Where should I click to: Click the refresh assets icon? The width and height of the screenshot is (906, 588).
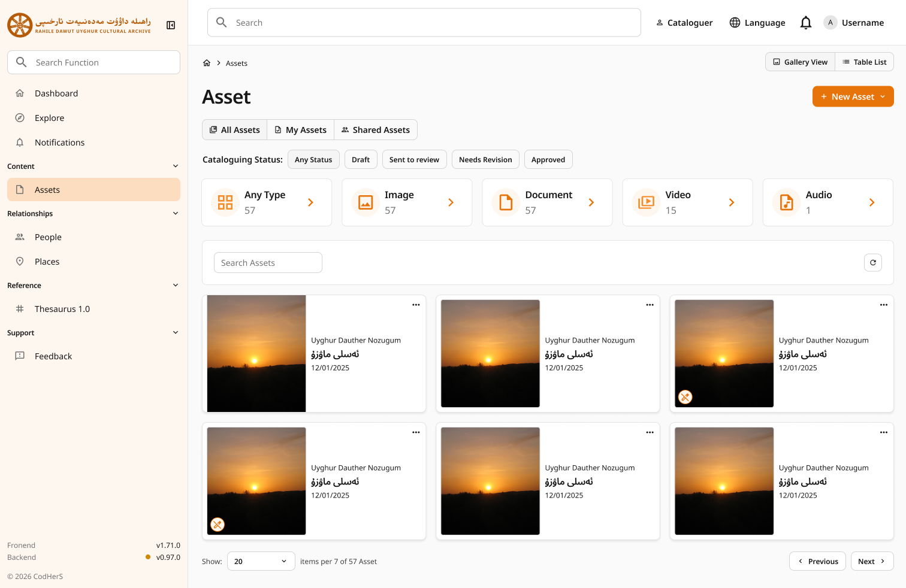coord(873,263)
